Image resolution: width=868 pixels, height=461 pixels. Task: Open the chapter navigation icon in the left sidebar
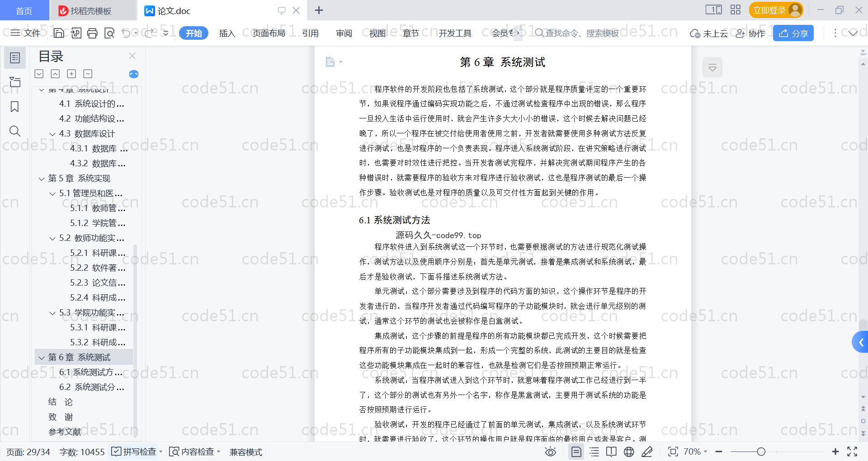click(15, 82)
